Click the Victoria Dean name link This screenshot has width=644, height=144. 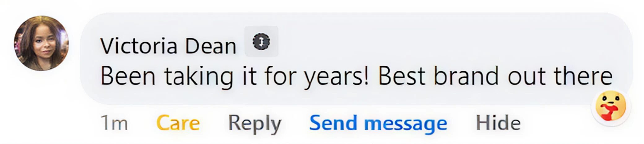pos(168,46)
